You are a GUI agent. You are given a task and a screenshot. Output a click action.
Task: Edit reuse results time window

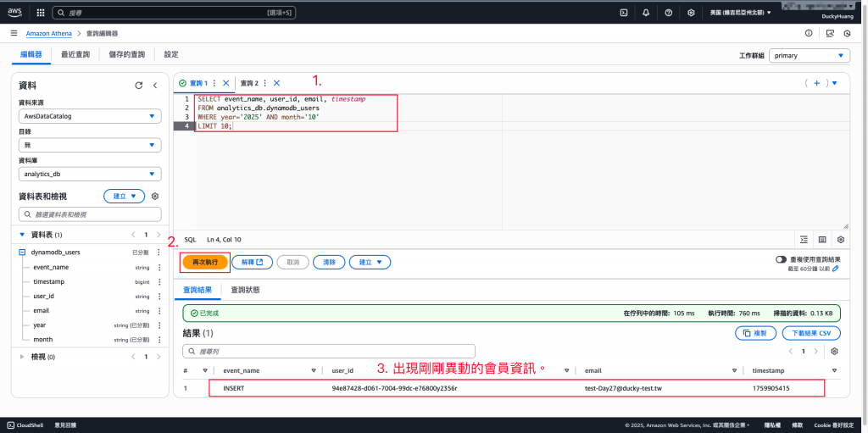(x=835, y=269)
